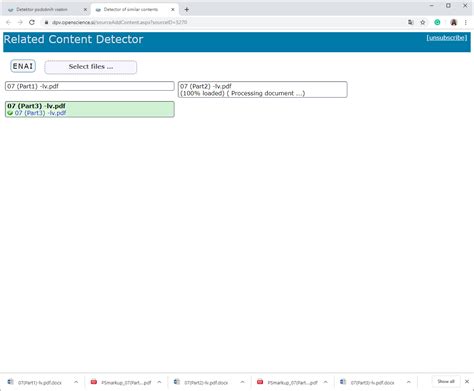Close the downloads bar
The image size is (474, 391).
pos(467,381)
